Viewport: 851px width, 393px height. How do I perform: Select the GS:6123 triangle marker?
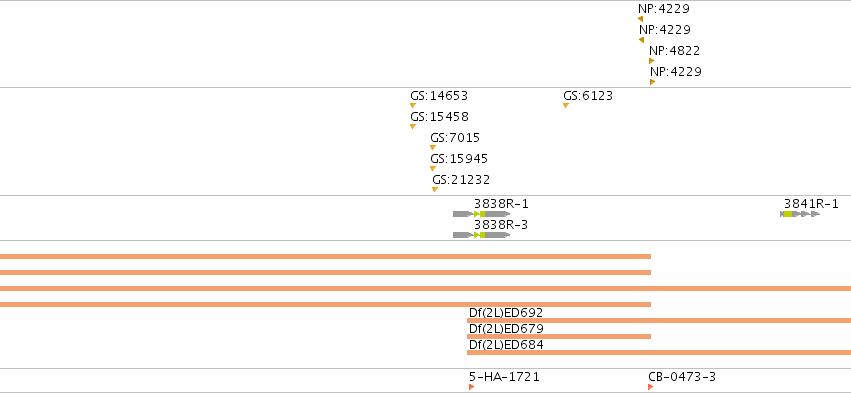566,106
